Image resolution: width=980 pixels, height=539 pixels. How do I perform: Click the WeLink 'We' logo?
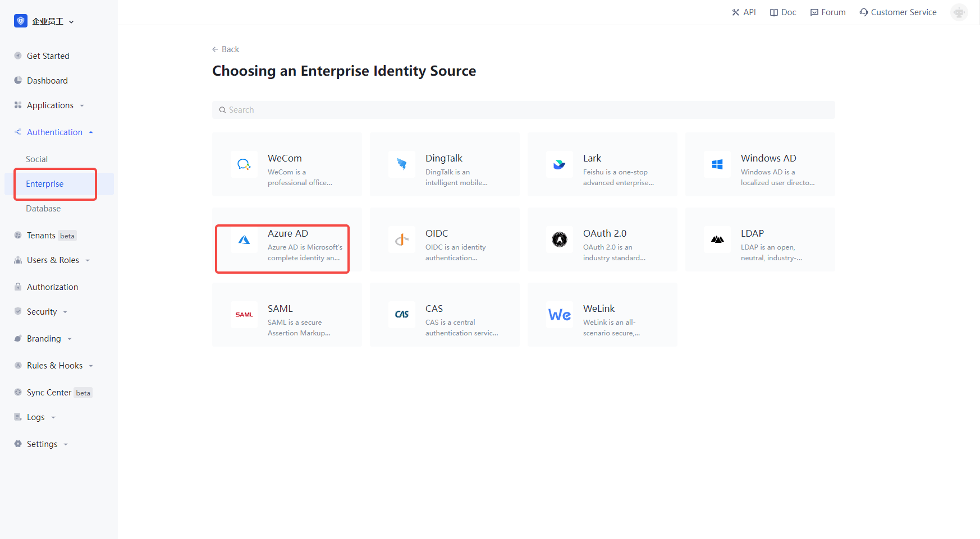tap(560, 315)
